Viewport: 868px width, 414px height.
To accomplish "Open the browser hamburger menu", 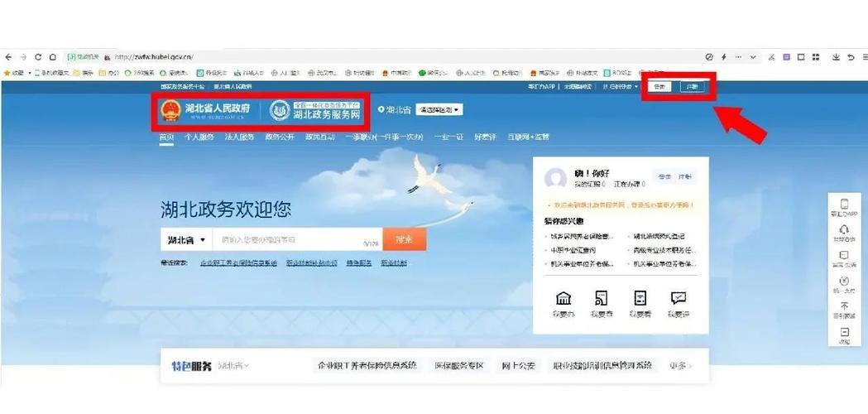I will tap(865, 56).
